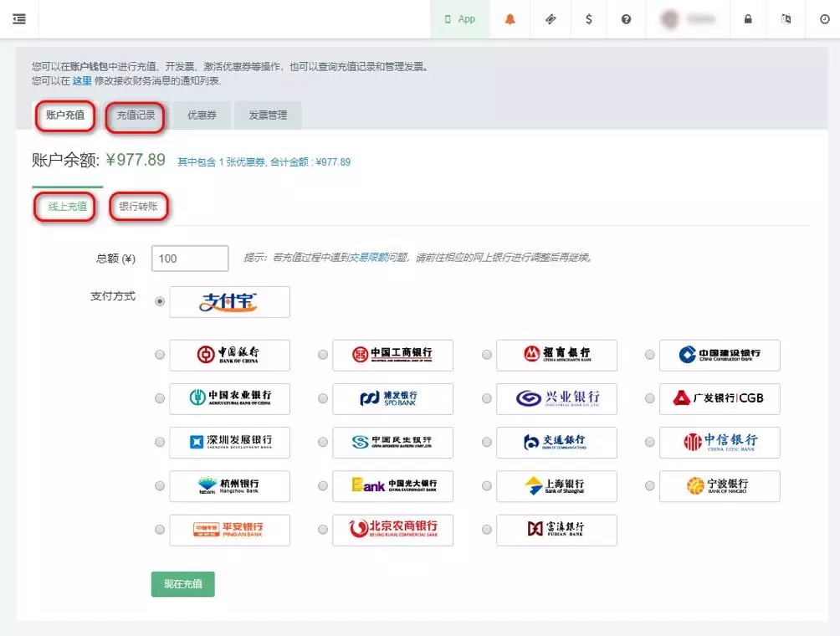Open the 发票管理 tab
This screenshot has width=840, height=636.
coord(268,115)
